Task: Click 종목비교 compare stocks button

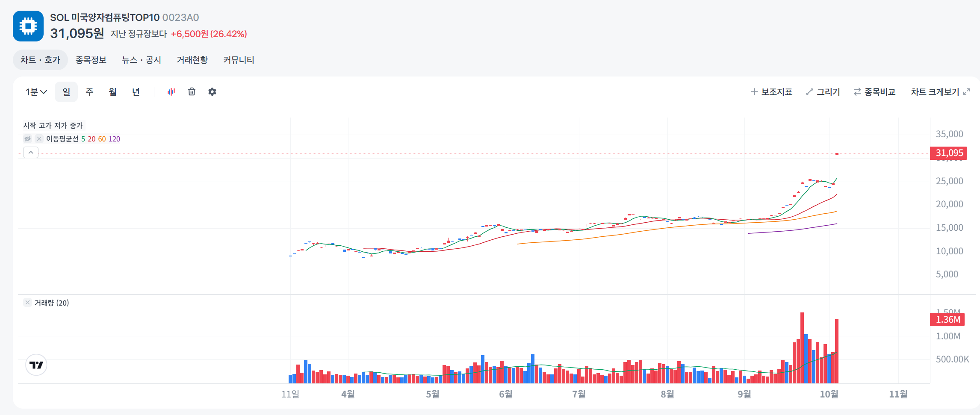Action: [874, 92]
